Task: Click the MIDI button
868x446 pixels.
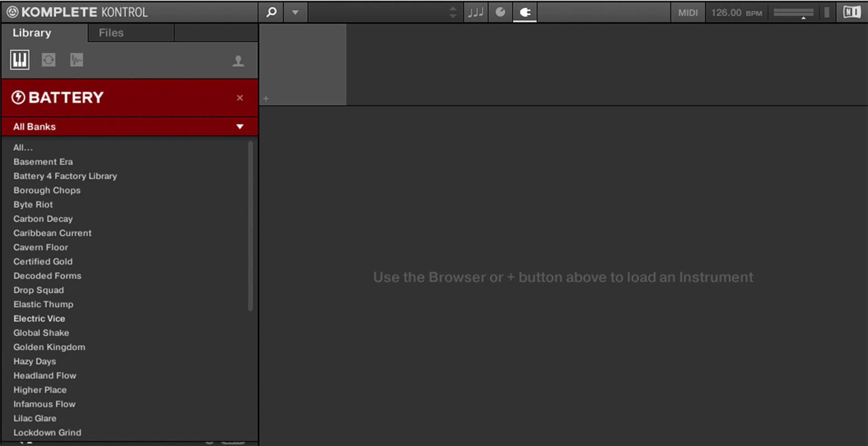Action: [x=688, y=13]
